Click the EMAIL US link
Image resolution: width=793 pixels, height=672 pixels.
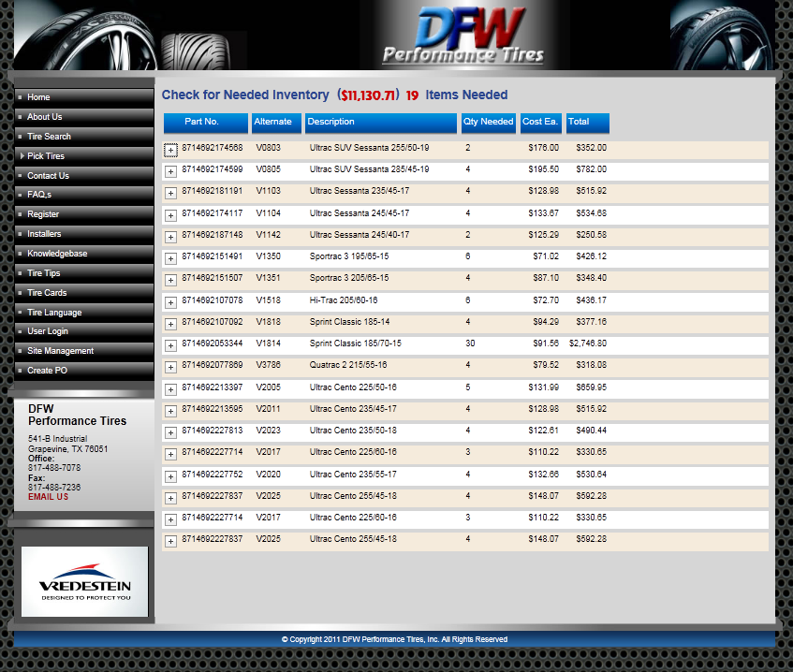[x=48, y=497]
